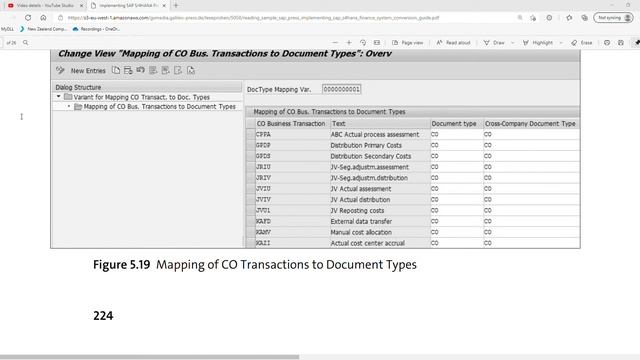Viewport: 640px width, 360px height.
Task: Add this page to favorites
Action: 533,18
